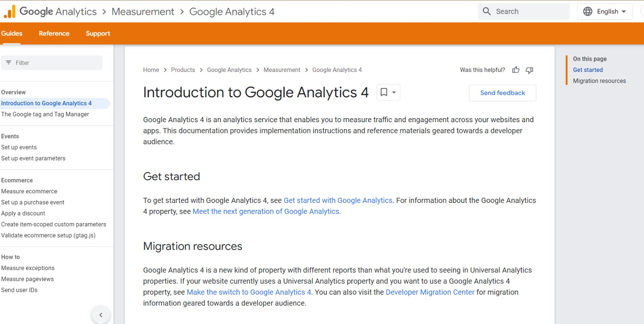Viewport: 644px width, 324px height.
Task: Click the globe language icon
Action: tap(588, 11)
